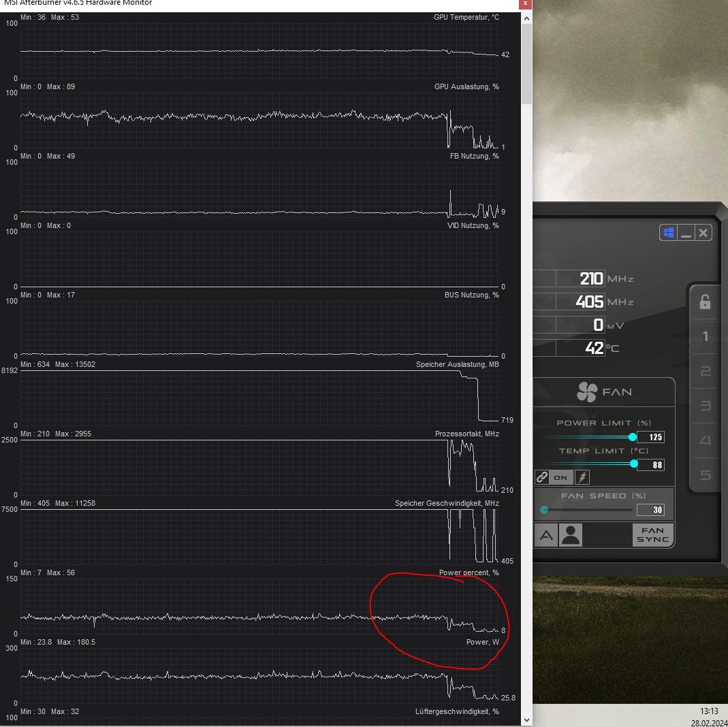Click the 'VID Nutzung, %' graph label
The image size is (728, 727).
[x=473, y=225]
